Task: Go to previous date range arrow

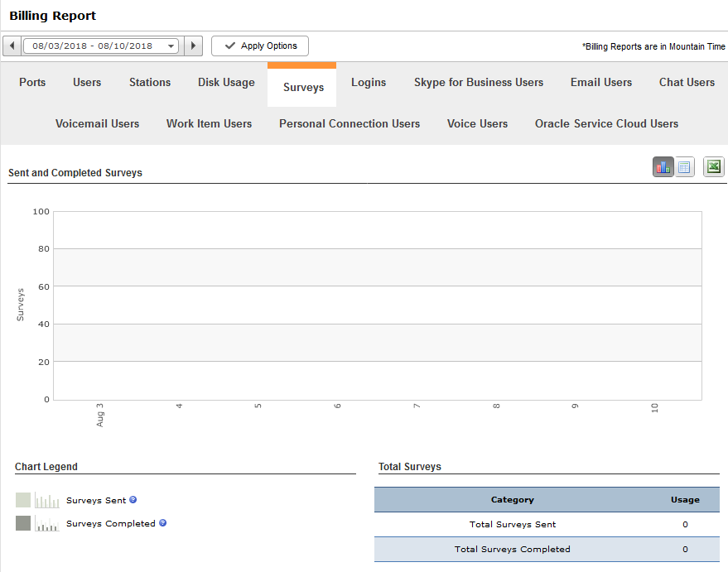Action: click(12, 46)
